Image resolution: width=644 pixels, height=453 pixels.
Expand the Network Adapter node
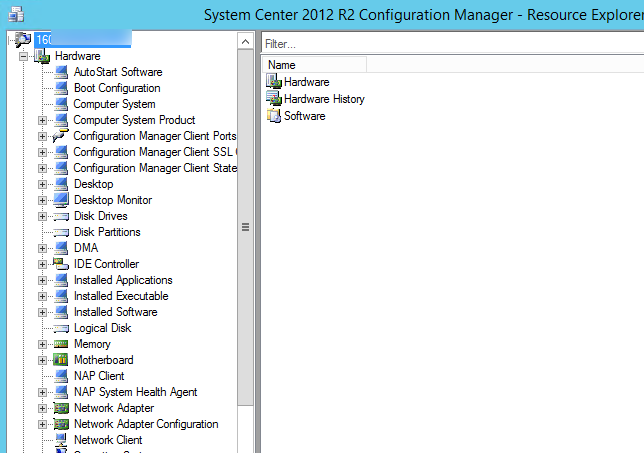42,409
